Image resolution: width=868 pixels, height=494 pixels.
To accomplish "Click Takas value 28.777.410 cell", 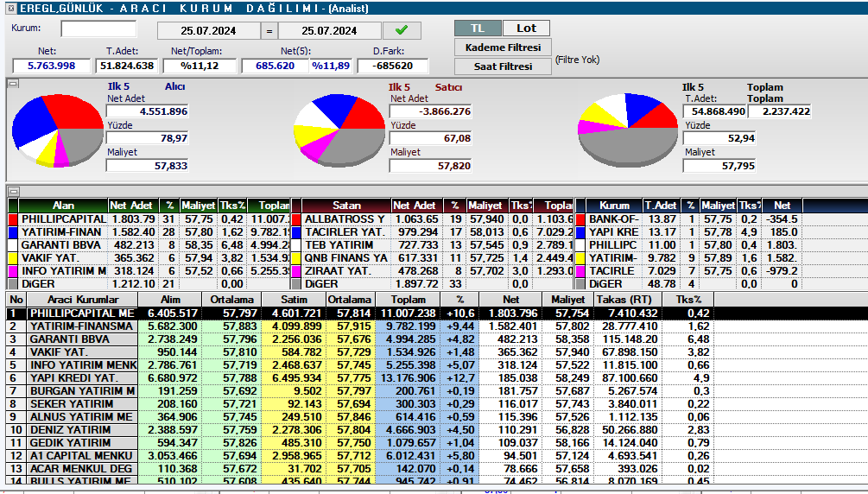I will (627, 326).
